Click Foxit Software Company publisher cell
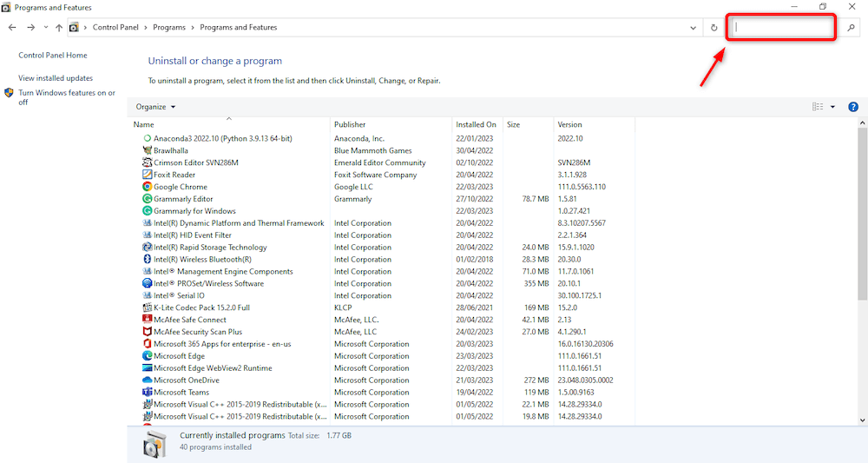This screenshot has width=868, height=463. (375, 175)
